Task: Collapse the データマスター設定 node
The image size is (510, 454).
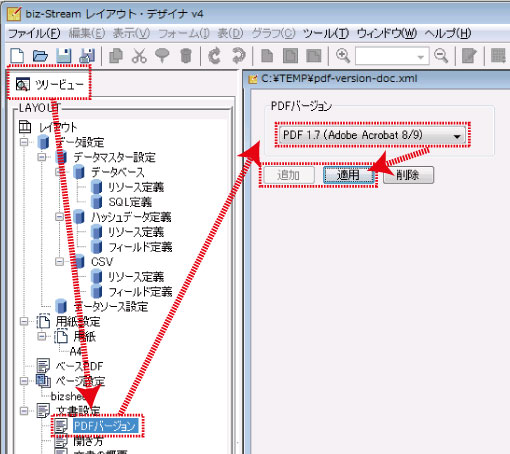Action: click(42, 157)
